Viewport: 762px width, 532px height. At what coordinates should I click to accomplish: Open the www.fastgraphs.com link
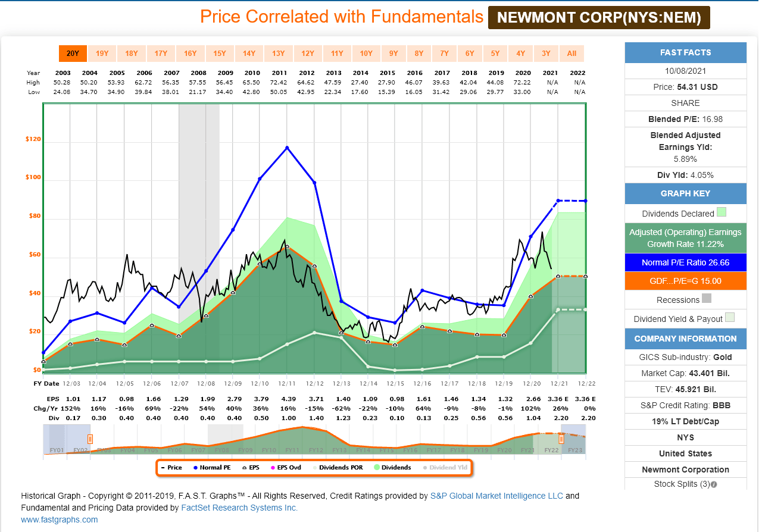tap(58, 520)
